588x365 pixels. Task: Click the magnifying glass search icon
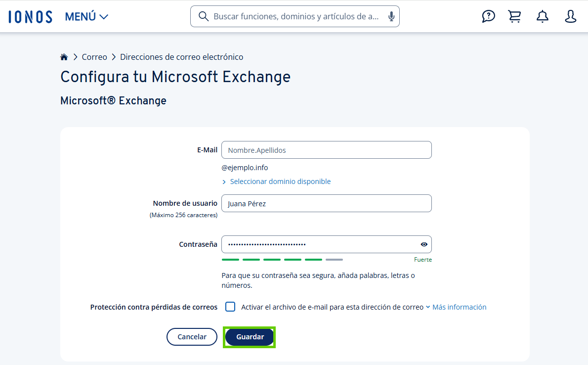204,16
